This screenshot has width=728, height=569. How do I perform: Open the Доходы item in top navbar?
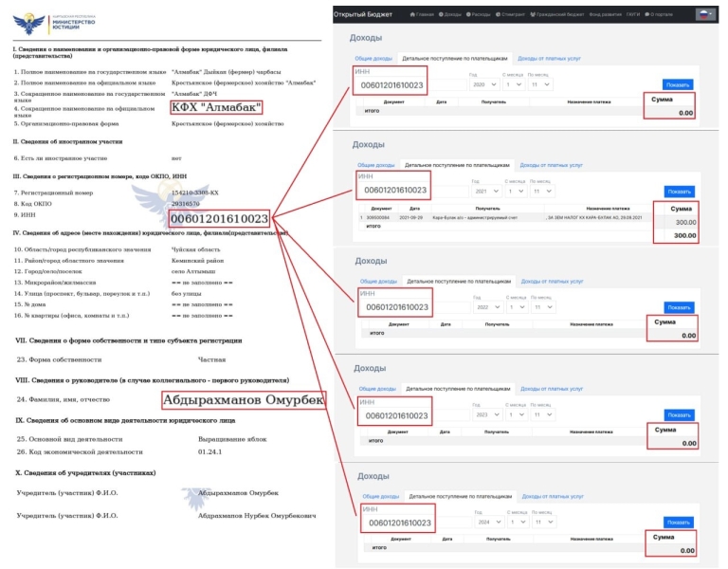[450, 14]
